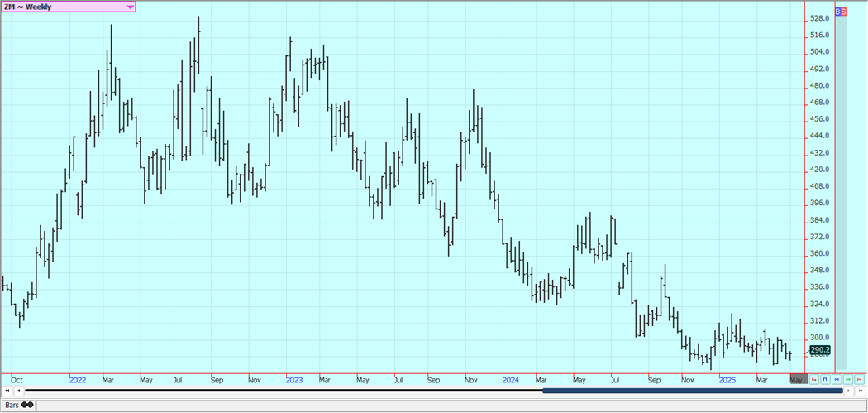The width and height of the screenshot is (868, 413).
Task: Click the blue B buy button
Action: pos(837,11)
